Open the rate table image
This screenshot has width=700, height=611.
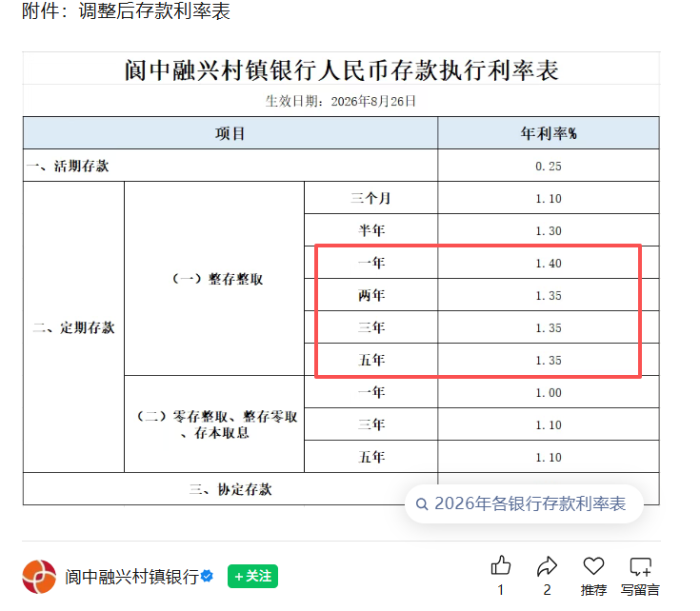pyautogui.click(x=341, y=279)
